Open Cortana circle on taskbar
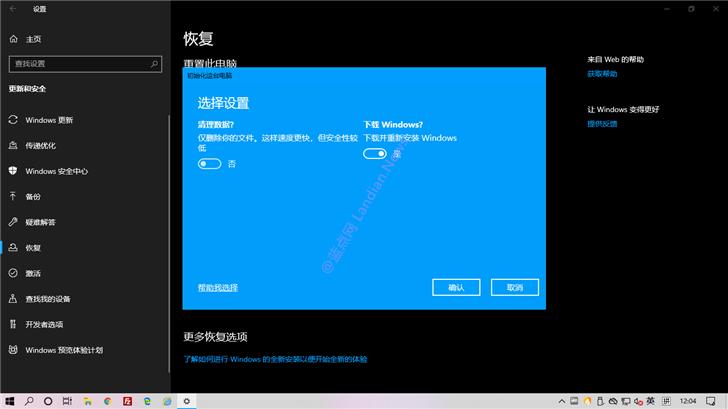 click(x=48, y=401)
